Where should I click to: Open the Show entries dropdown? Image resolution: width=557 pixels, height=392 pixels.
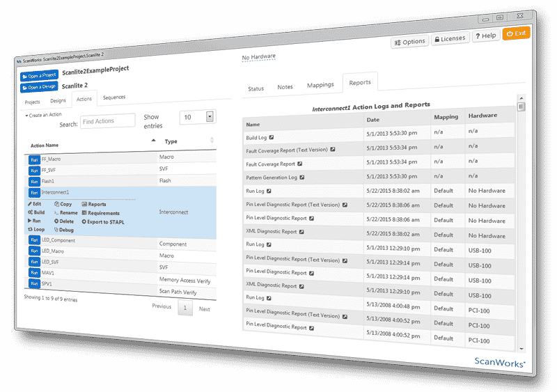pos(210,116)
